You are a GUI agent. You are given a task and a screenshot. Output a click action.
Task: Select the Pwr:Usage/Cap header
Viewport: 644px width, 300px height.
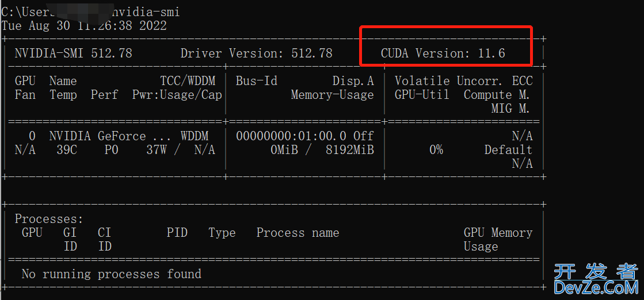pos(177,95)
